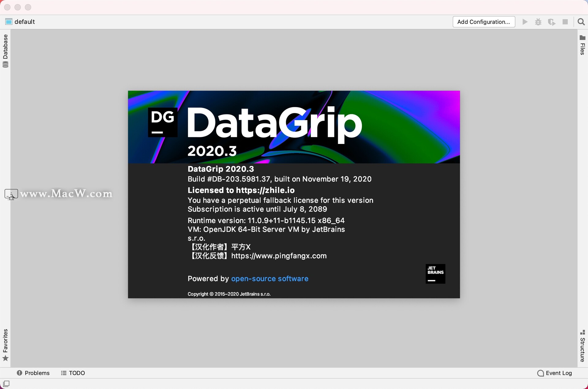Click Licensed to https://zhile.io text
This screenshot has height=389, width=588.
click(241, 190)
